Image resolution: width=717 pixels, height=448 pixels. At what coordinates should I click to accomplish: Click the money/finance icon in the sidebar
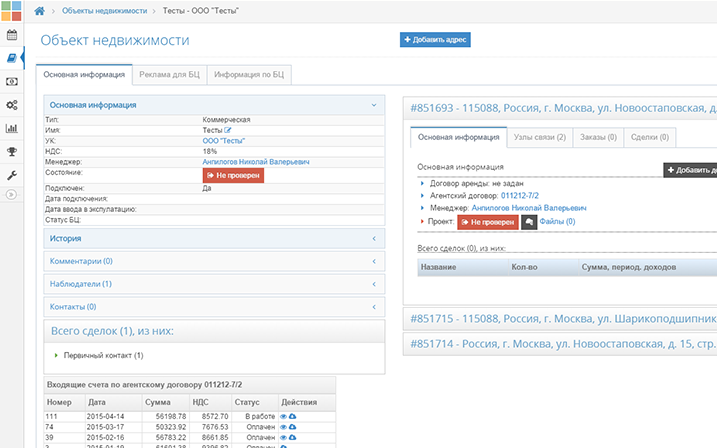[x=12, y=81]
